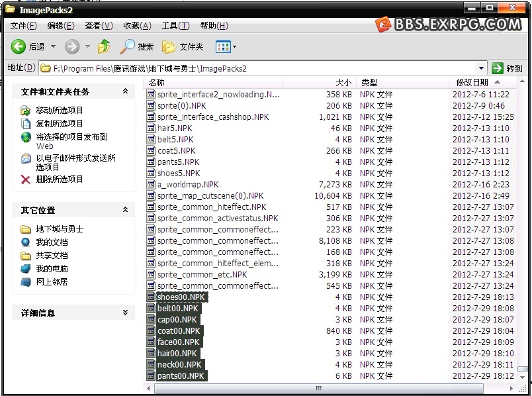Click inside the address path field
The image size is (532, 396).
coord(265,68)
